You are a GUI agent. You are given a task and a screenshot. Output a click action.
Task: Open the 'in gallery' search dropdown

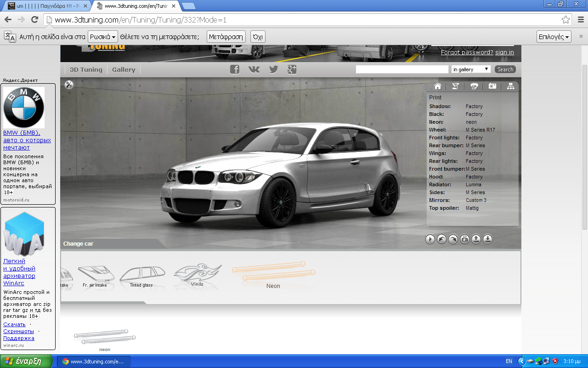pos(471,69)
